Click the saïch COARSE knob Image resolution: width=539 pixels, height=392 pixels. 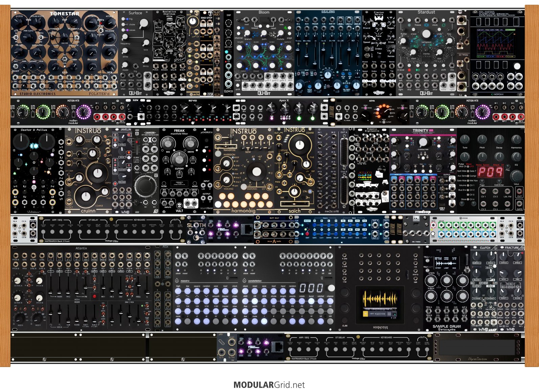300,145
